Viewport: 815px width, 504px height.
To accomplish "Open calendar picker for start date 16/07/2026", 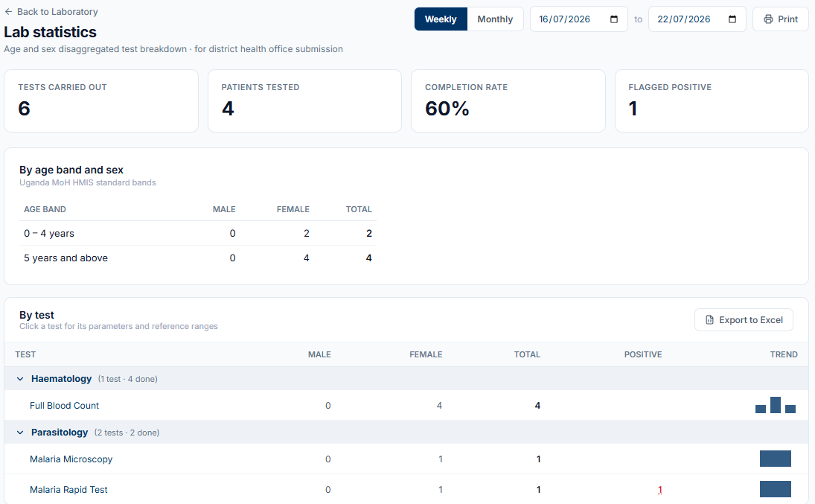I will click(x=614, y=19).
